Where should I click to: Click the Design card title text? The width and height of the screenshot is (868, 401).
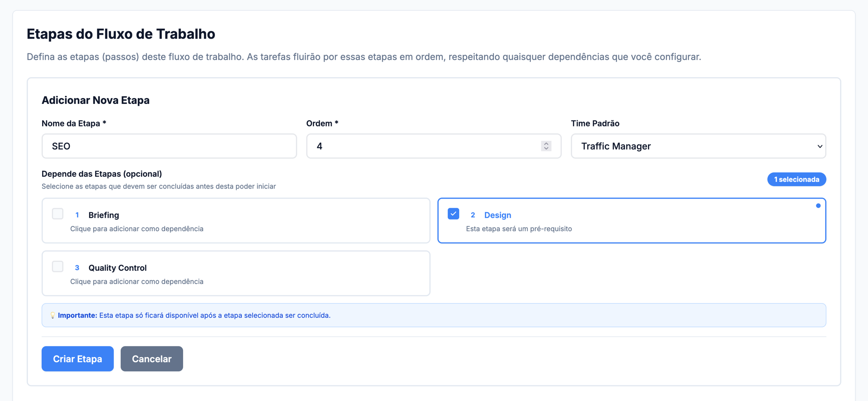pyautogui.click(x=498, y=215)
